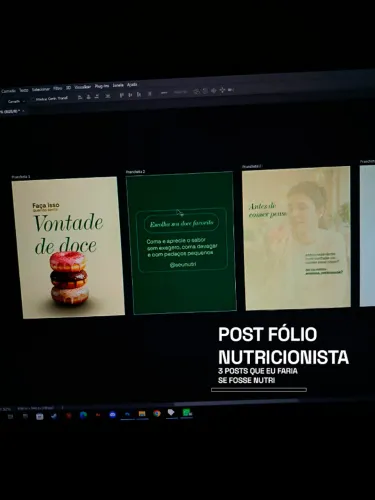Screen dimensions: 375x500
Task: Click the align left edges icon
Action: pos(80,97)
